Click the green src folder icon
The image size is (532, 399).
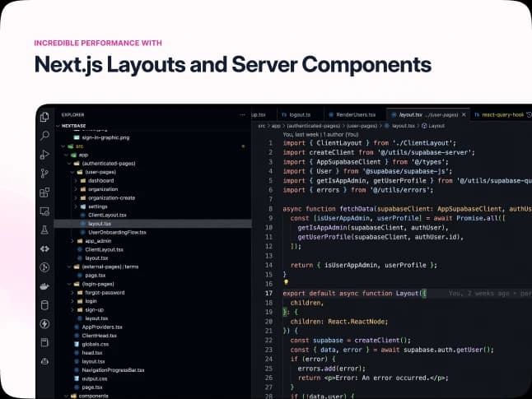[71, 146]
